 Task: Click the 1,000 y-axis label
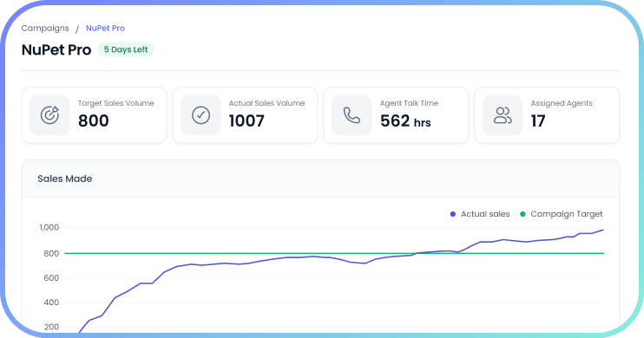(x=49, y=227)
